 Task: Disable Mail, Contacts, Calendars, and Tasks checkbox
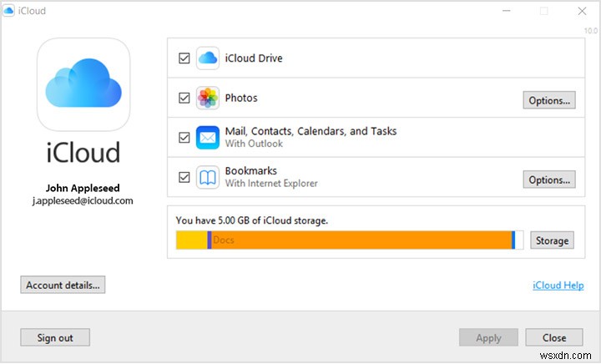(184, 137)
